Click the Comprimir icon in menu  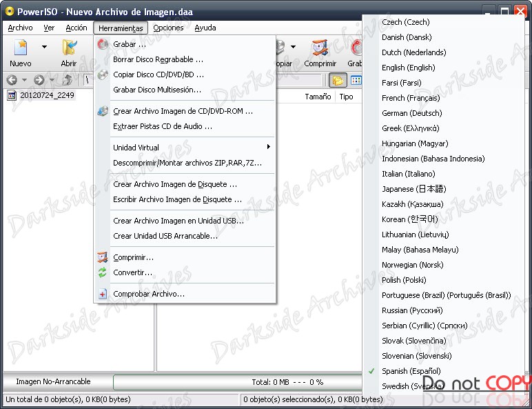tap(103, 257)
